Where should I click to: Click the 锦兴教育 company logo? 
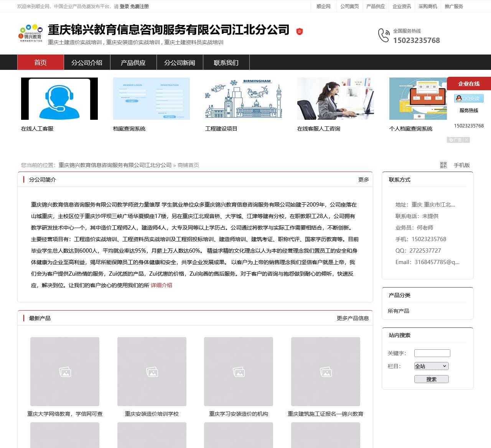31,33
